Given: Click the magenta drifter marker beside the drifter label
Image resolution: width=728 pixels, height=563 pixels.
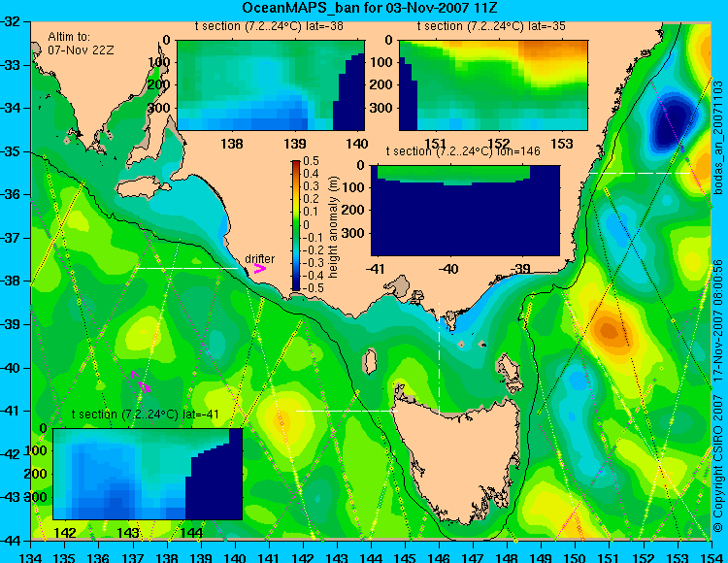Looking at the screenshot, I should click(259, 269).
